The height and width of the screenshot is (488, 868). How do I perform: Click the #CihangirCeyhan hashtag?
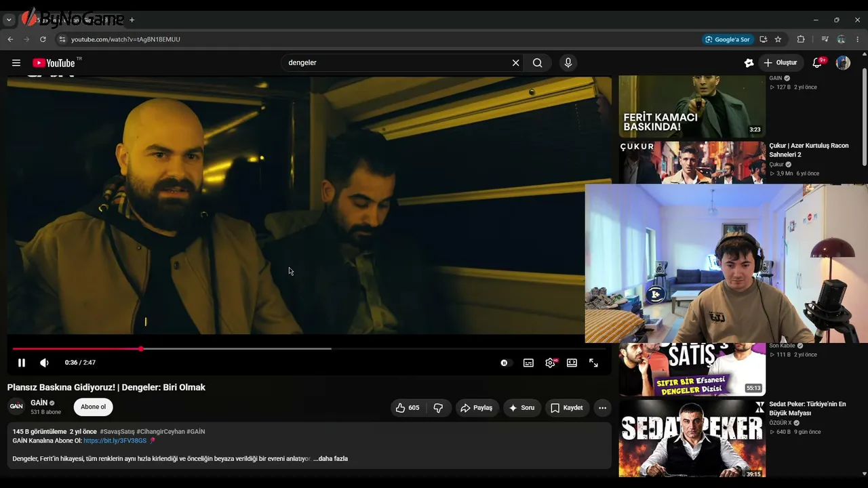[x=161, y=432]
